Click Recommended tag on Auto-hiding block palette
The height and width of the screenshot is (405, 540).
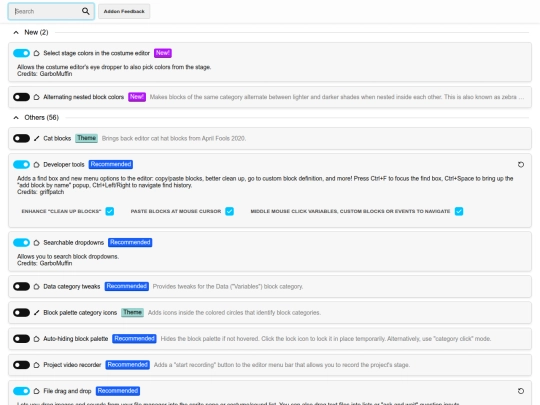(x=134, y=339)
